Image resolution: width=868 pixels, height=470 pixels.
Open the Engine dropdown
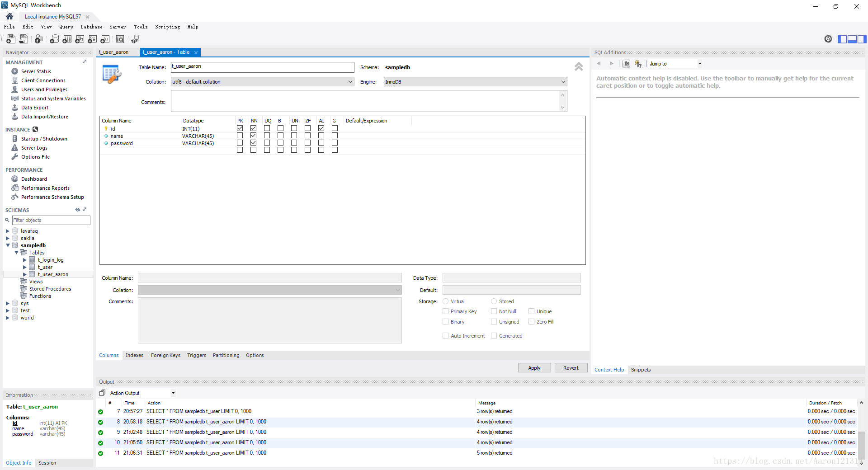pos(475,82)
